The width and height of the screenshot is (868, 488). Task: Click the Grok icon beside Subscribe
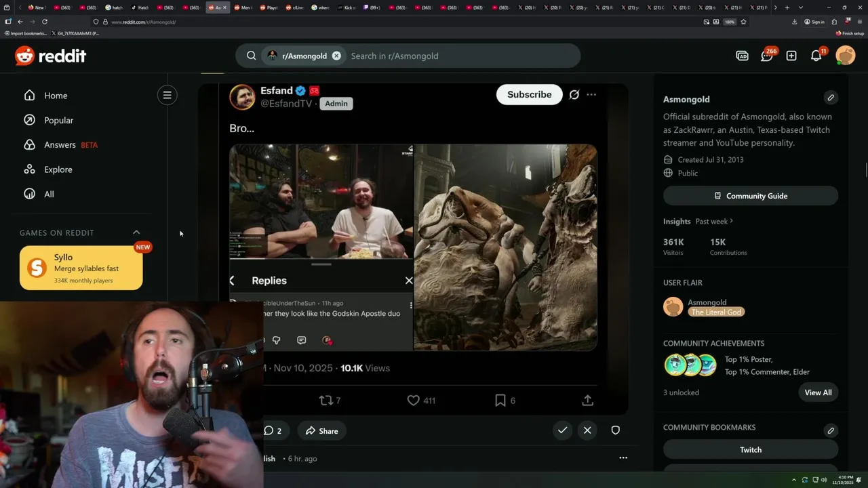(574, 95)
